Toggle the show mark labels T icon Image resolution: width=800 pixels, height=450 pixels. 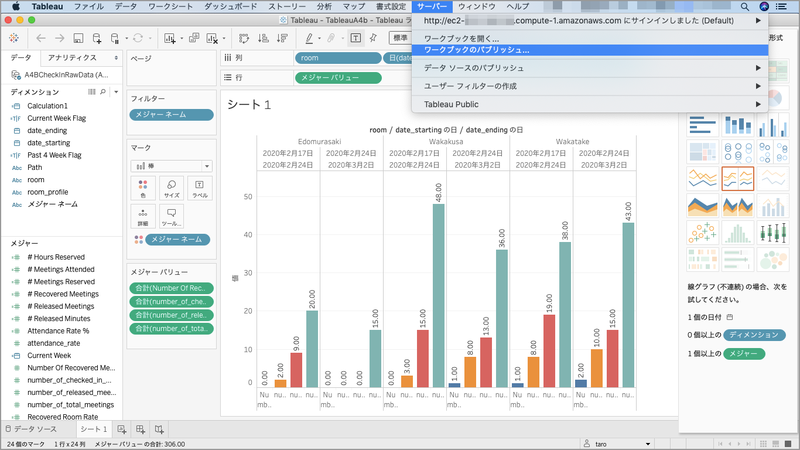[356, 38]
